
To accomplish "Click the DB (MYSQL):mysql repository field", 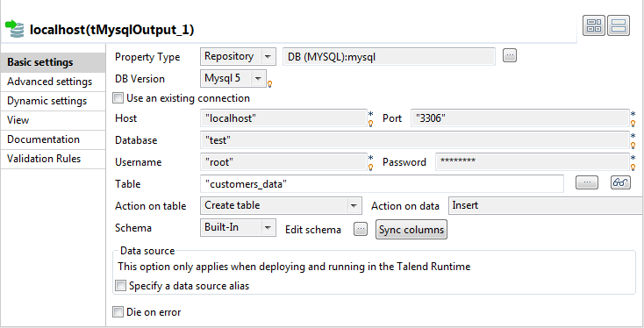I will tap(389, 57).
